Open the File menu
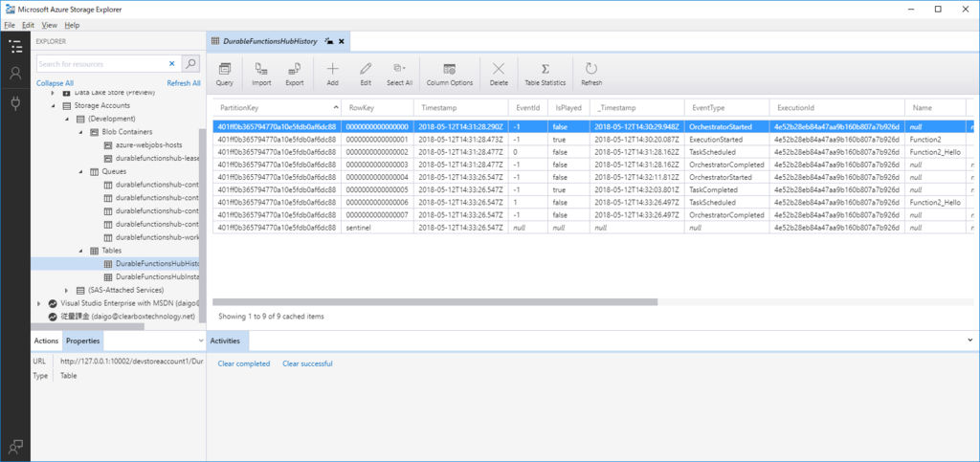980x462 pixels. (9, 25)
